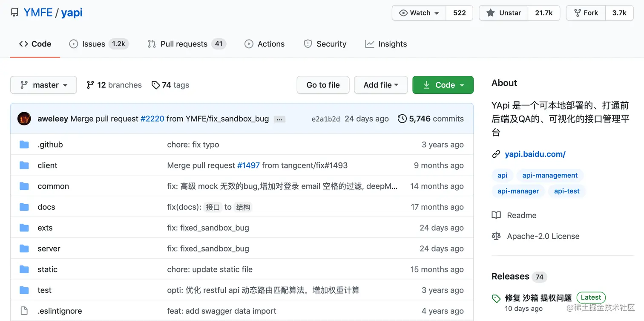Open the test folder
The width and height of the screenshot is (644, 321).
tap(44, 290)
